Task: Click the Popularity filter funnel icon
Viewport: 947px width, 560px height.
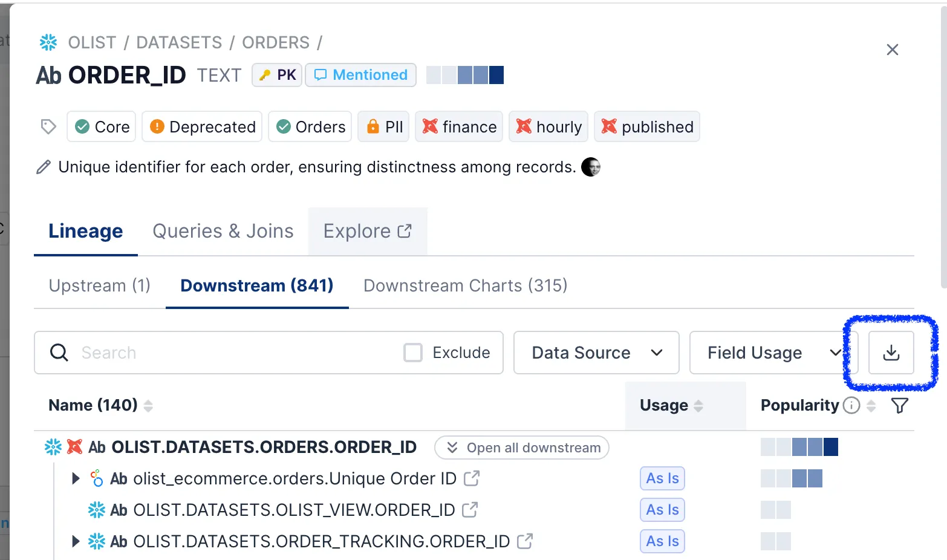Action: click(899, 406)
